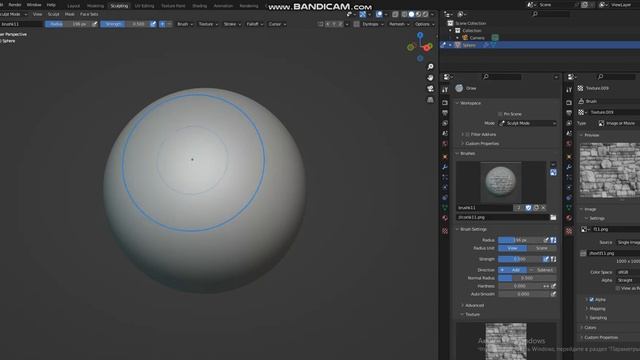Duplicate brush11 with the new brush icon

click(x=536, y=208)
